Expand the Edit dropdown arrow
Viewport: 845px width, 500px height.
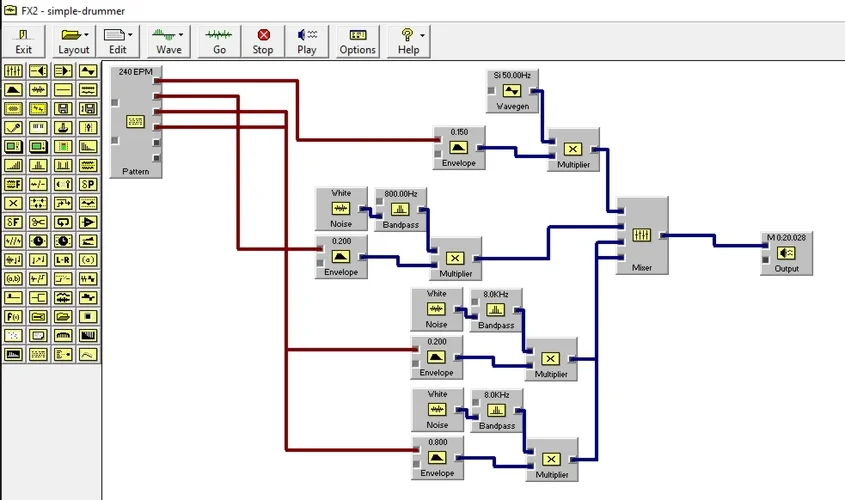[130, 35]
